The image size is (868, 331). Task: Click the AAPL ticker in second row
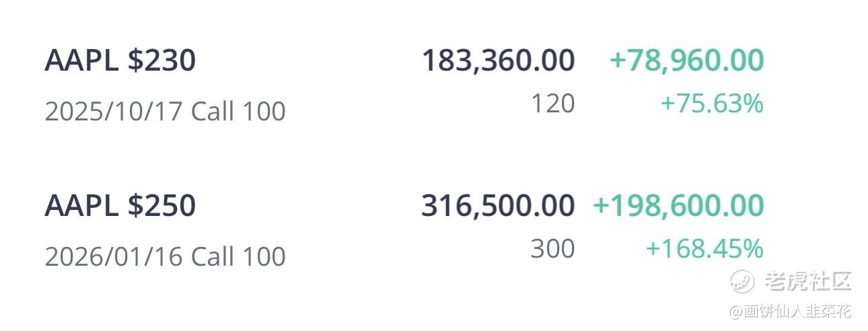coord(81,206)
